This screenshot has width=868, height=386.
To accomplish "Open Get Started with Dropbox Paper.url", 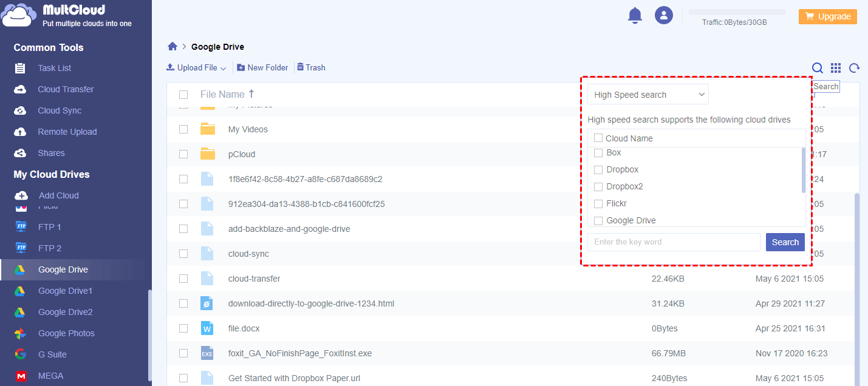I will point(294,378).
